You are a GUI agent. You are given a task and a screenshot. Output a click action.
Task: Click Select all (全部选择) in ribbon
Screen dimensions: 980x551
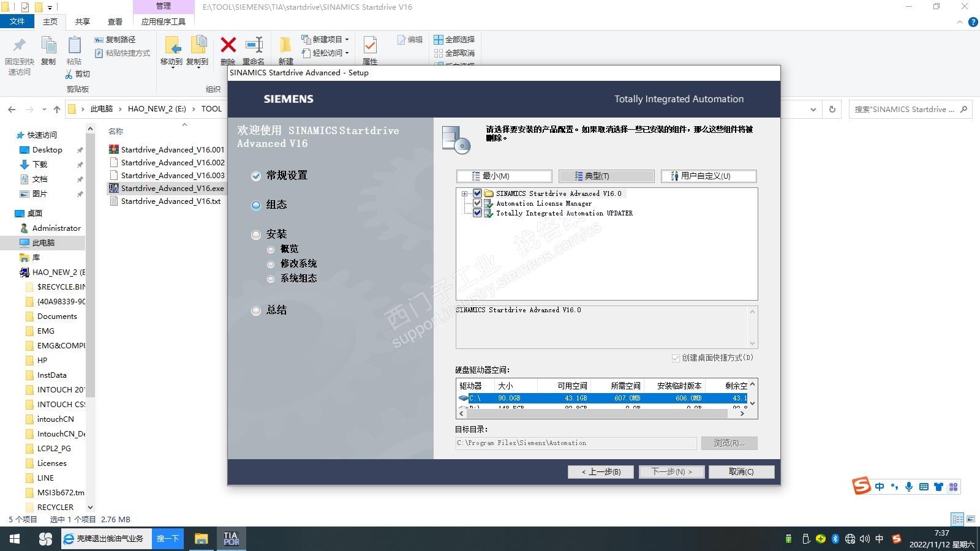tap(454, 39)
